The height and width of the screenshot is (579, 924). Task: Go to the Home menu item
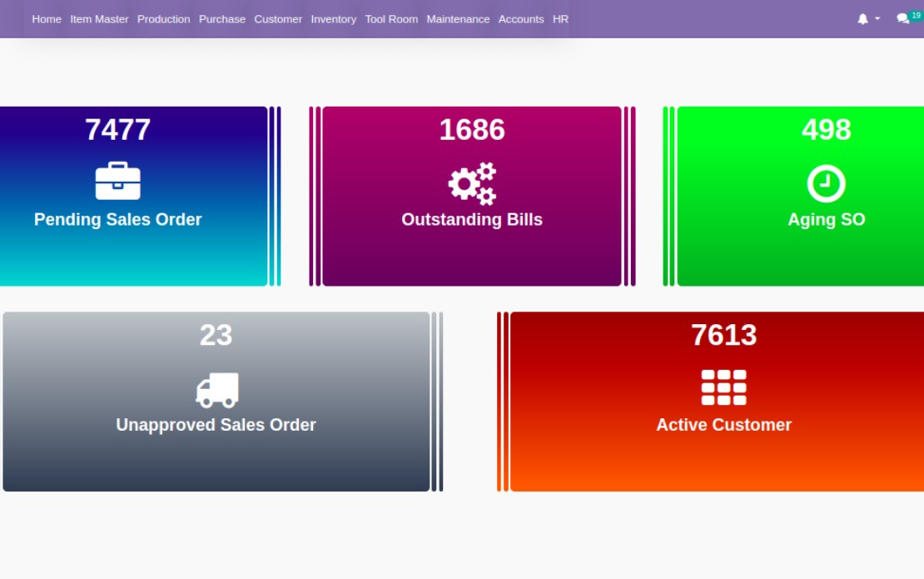47,19
